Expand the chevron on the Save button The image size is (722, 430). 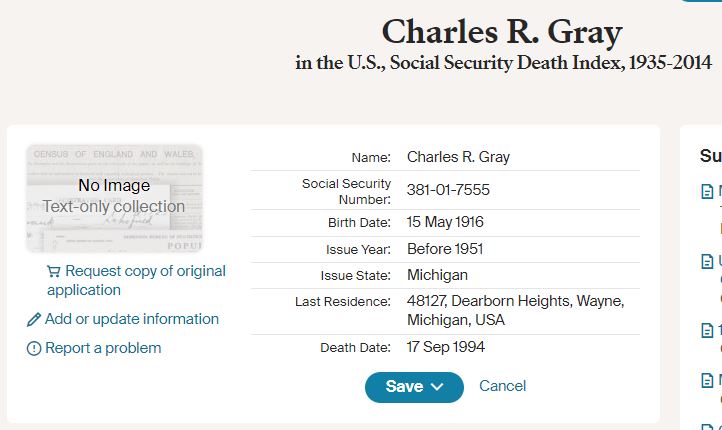pos(437,387)
